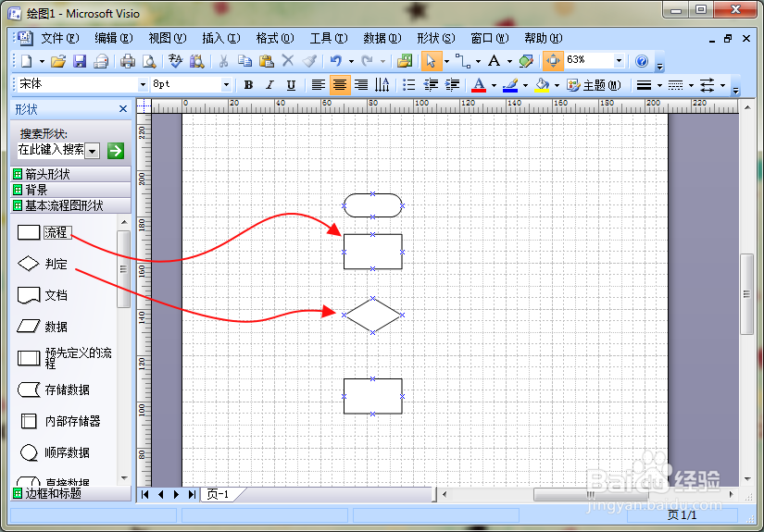Open the 格式 menu

click(x=275, y=38)
